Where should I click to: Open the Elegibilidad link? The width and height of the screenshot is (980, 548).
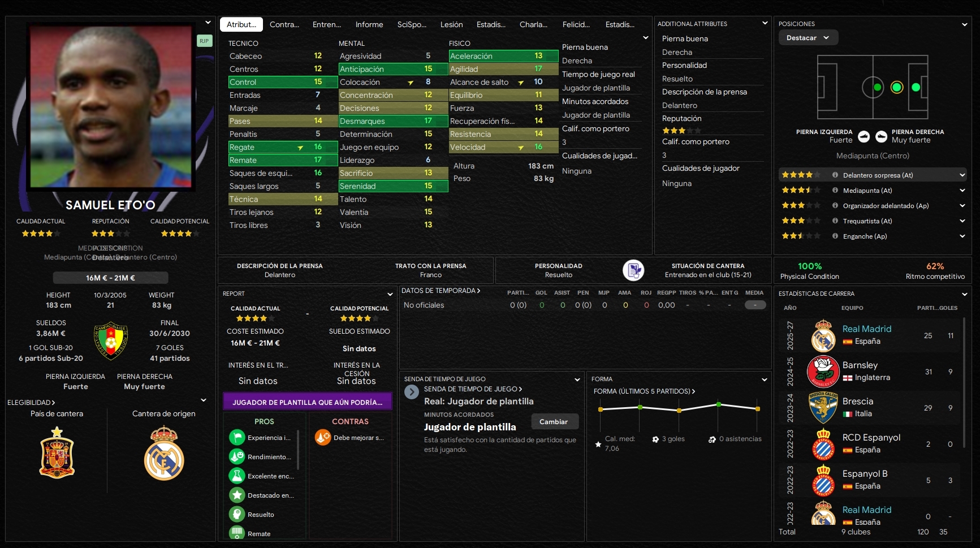point(31,403)
